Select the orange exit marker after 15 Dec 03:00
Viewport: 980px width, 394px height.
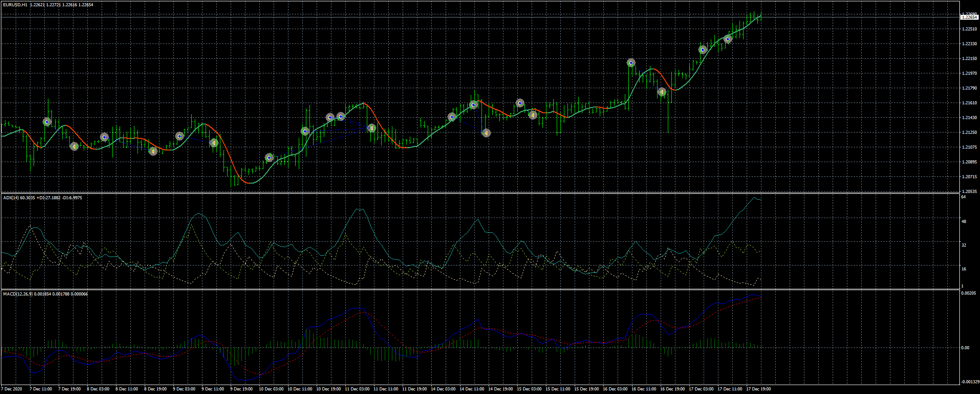pyautogui.click(x=533, y=115)
